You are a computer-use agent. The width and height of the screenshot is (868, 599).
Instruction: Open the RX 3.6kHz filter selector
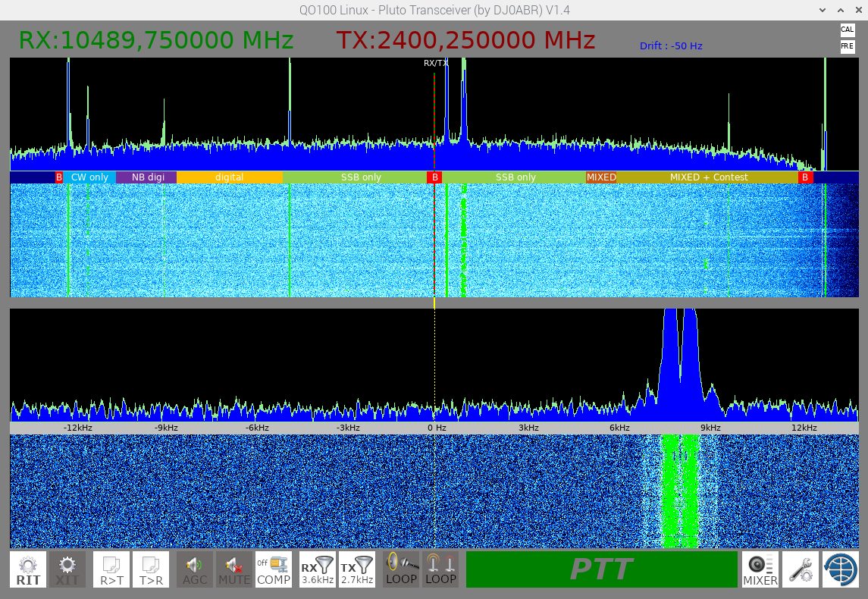318,569
